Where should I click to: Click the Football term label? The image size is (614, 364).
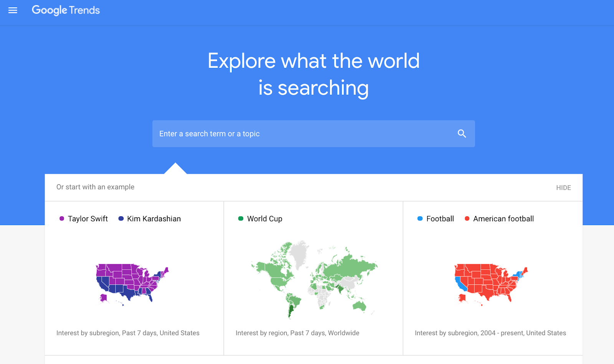pos(440,219)
